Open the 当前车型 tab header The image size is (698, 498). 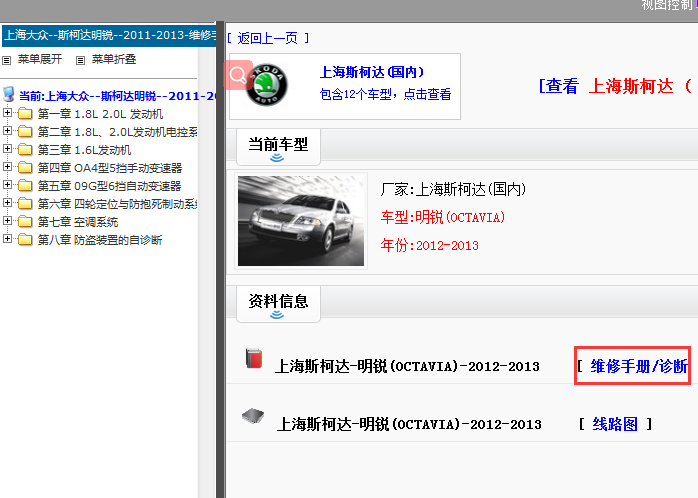(x=278, y=147)
